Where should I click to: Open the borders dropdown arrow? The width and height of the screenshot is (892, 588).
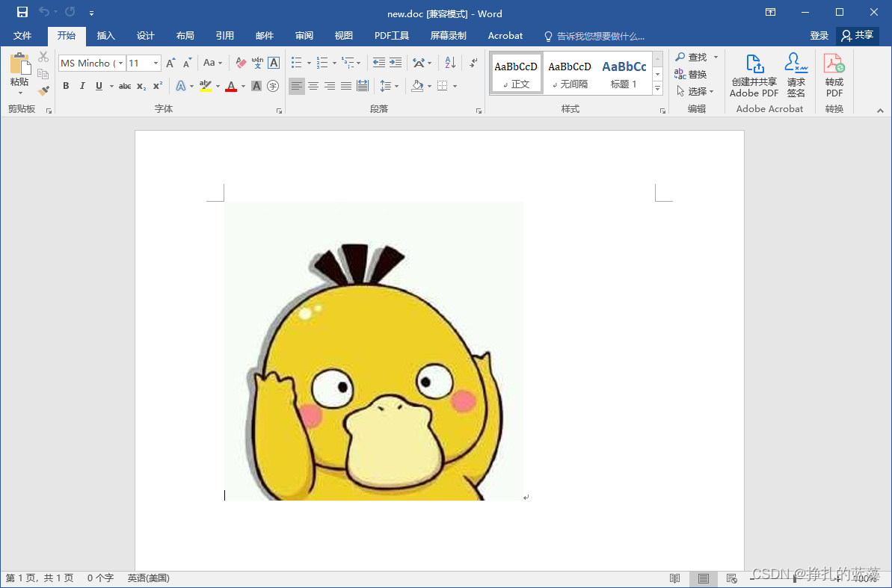455,87
